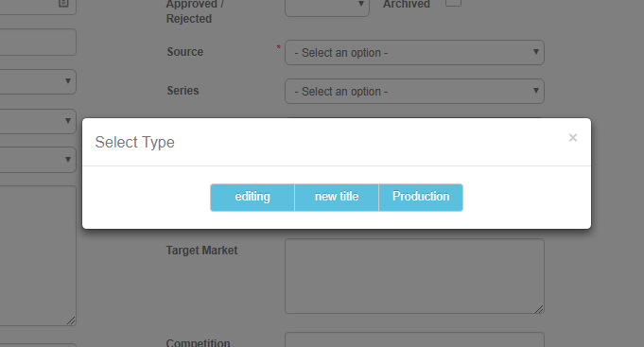Click the empty left-side text input
Viewport: 644px width, 347px height.
point(38,42)
